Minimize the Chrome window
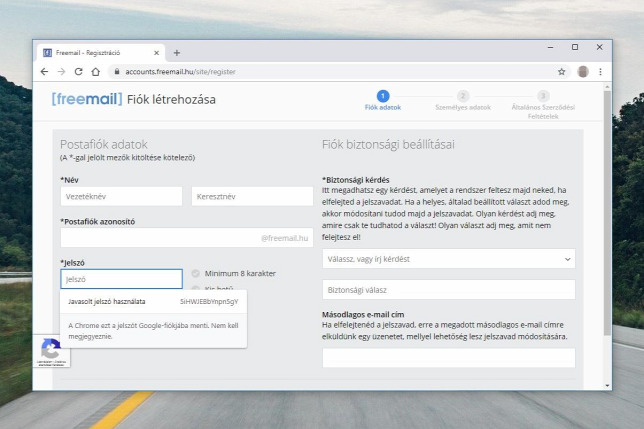 pyautogui.click(x=550, y=48)
